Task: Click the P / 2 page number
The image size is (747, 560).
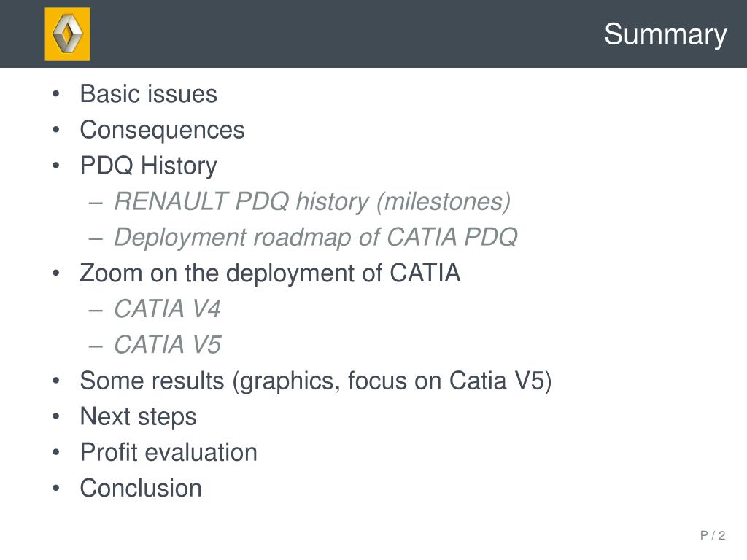Action: pos(713,535)
